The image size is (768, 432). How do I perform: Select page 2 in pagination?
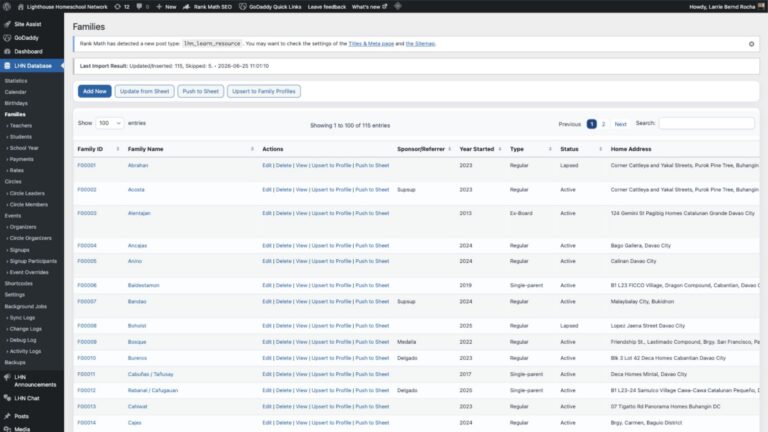click(x=603, y=124)
